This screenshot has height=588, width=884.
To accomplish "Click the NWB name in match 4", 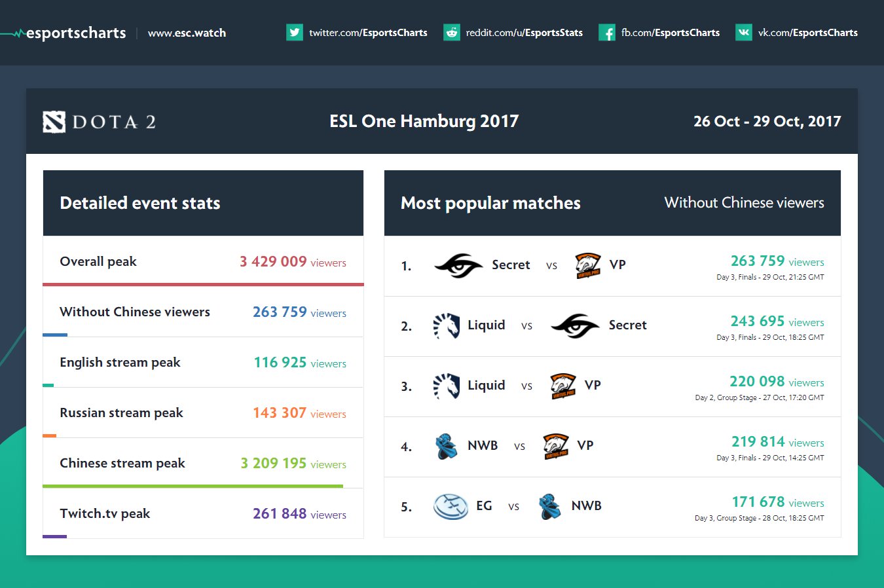I will click(483, 445).
